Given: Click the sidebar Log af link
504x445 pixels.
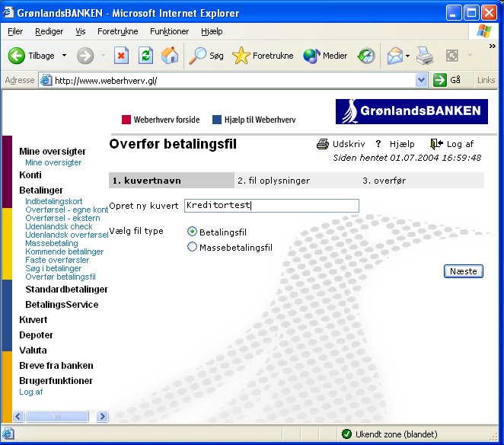Looking at the screenshot, I should tap(31, 392).
